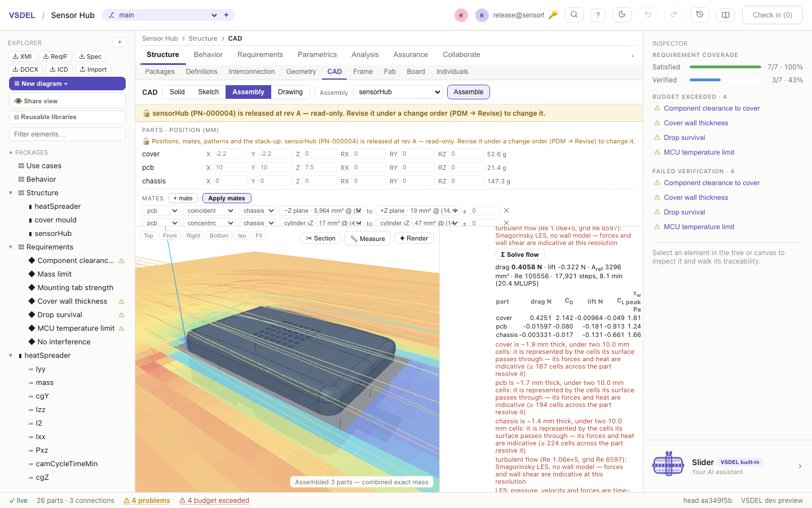Click the plus button in Explorer header
Image resolution: width=812 pixels, height=508 pixels.
[x=120, y=42]
